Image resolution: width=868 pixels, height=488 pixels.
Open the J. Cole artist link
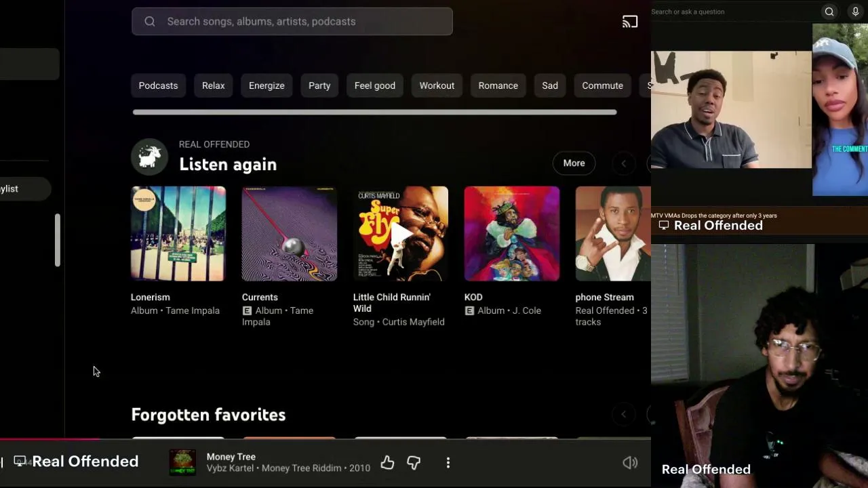pos(525,310)
